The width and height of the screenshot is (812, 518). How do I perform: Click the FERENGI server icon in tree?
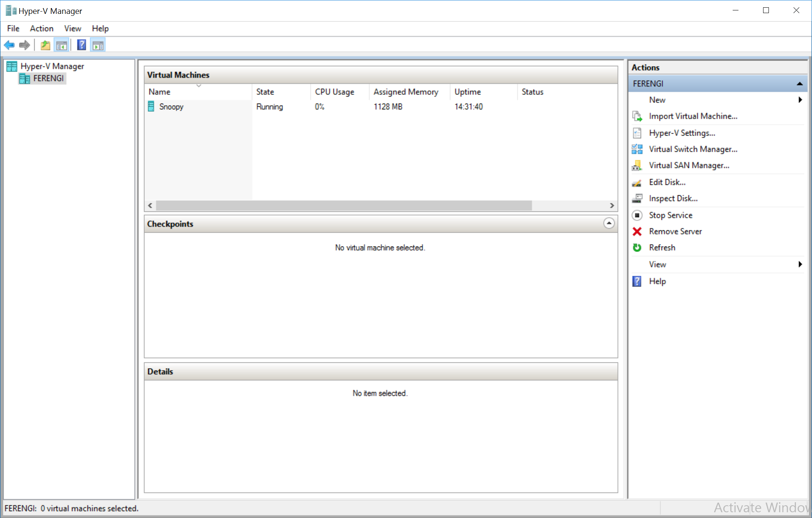coord(25,79)
